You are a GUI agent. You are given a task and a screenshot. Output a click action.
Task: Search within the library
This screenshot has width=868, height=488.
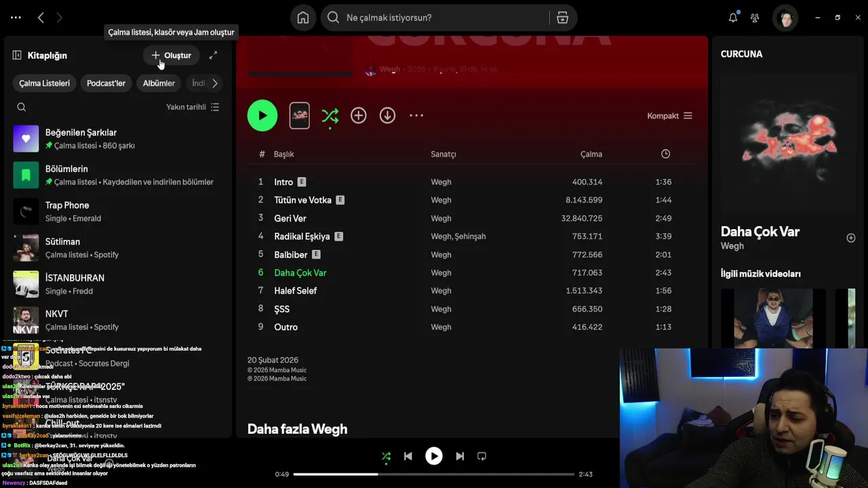(22, 107)
